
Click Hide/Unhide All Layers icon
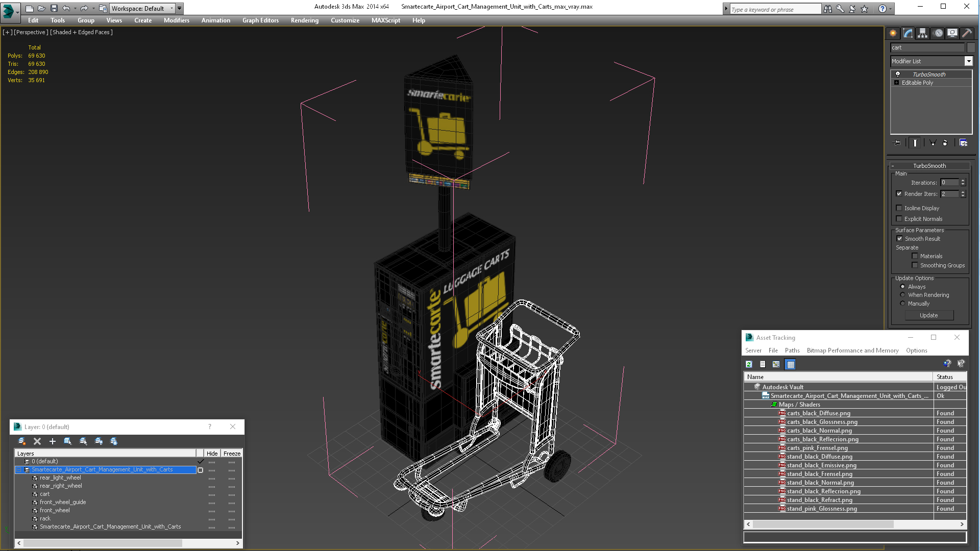[99, 441]
